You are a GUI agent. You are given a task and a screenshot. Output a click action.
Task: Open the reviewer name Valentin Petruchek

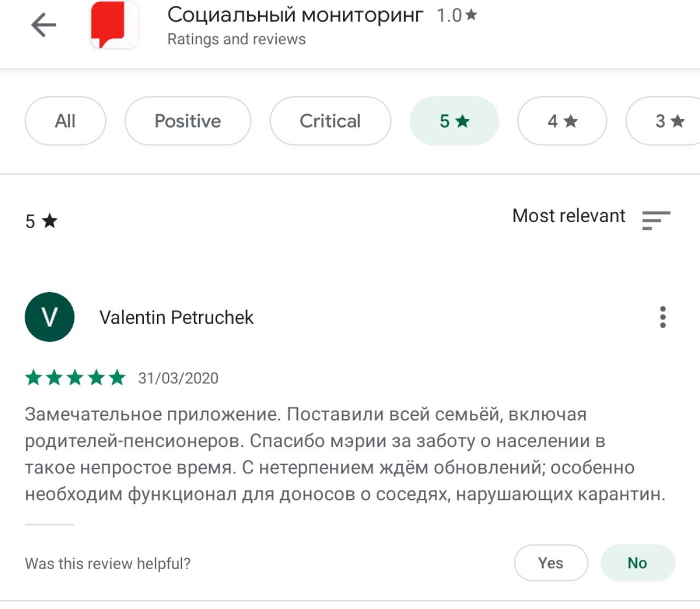177,317
